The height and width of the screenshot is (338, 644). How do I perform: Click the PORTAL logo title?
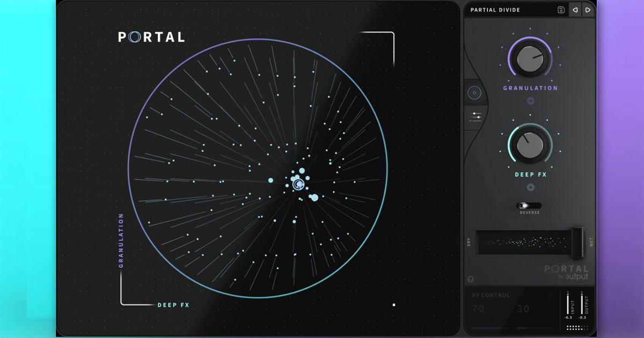click(x=152, y=37)
